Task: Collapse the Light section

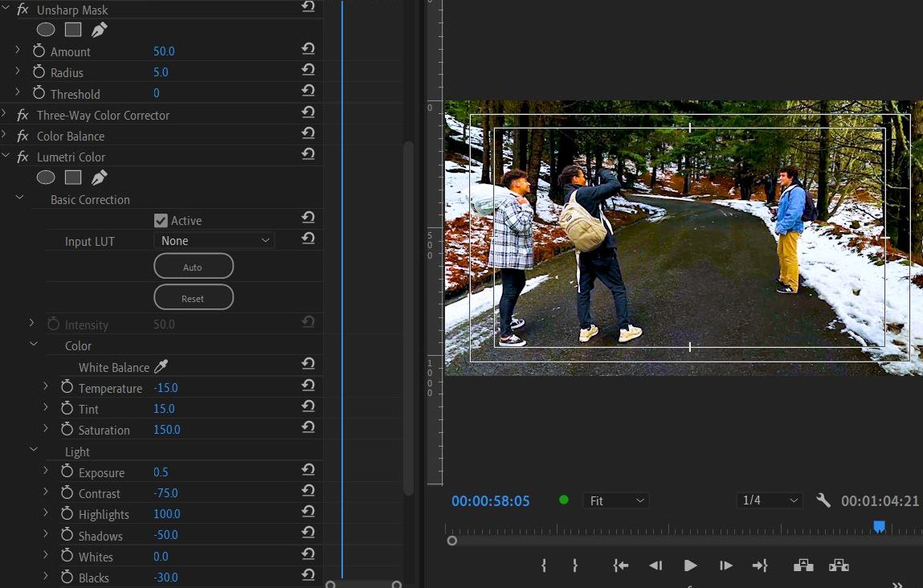Action: tap(34, 450)
